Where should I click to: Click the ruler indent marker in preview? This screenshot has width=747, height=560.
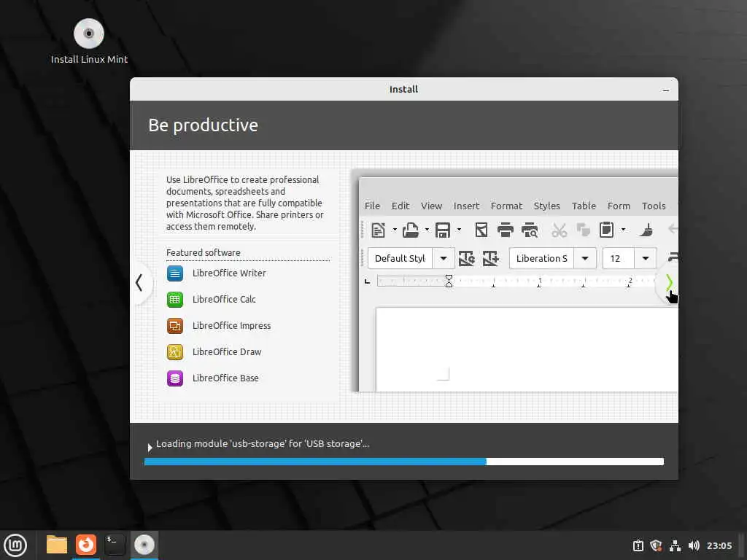pos(449,281)
